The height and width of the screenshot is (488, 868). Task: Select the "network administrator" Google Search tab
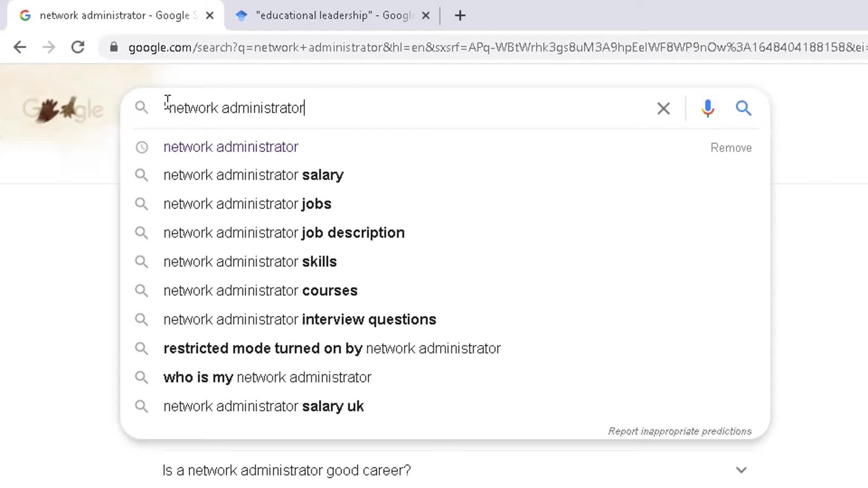[113, 15]
